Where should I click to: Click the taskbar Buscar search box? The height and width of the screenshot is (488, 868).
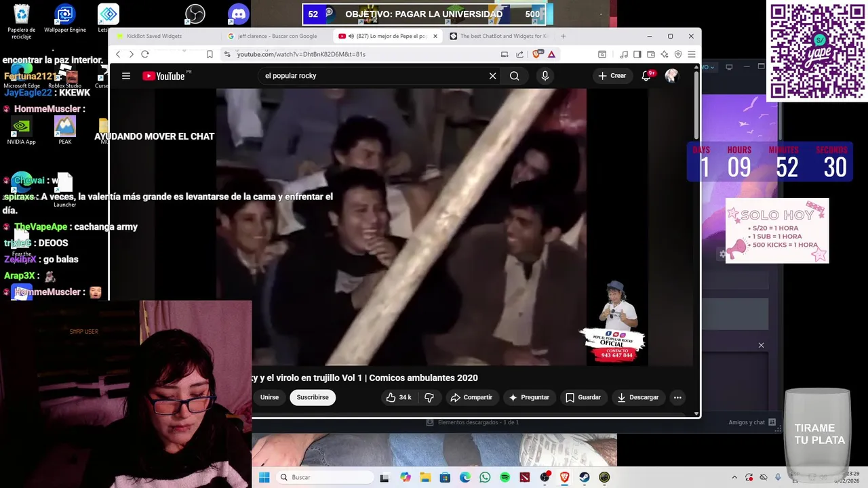(325, 477)
